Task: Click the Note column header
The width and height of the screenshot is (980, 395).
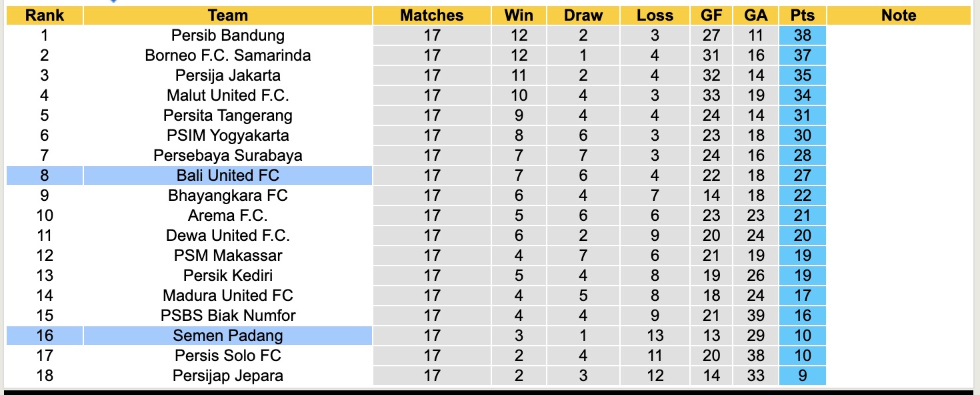Action: point(898,15)
